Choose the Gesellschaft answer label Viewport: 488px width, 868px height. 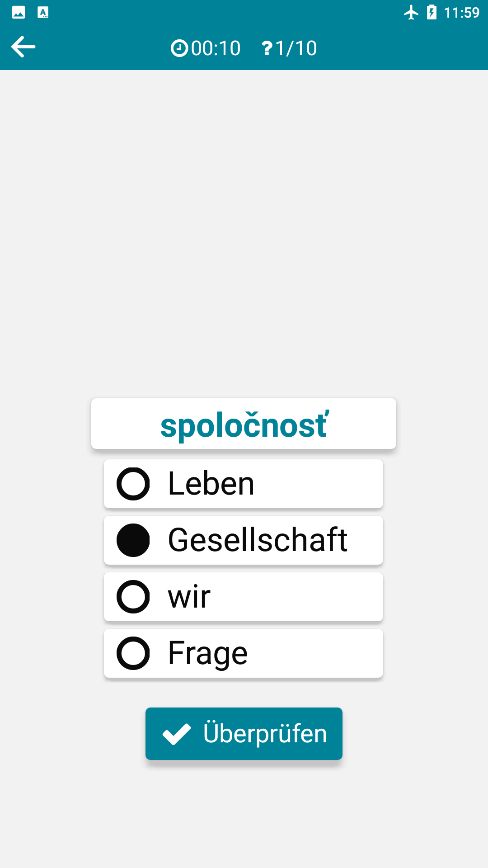pyautogui.click(x=258, y=540)
